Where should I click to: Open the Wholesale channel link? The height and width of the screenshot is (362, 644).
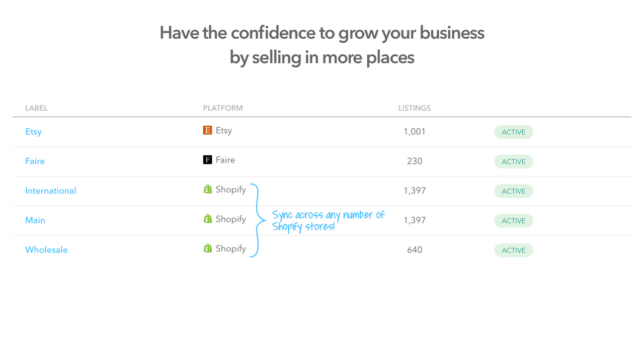46,249
